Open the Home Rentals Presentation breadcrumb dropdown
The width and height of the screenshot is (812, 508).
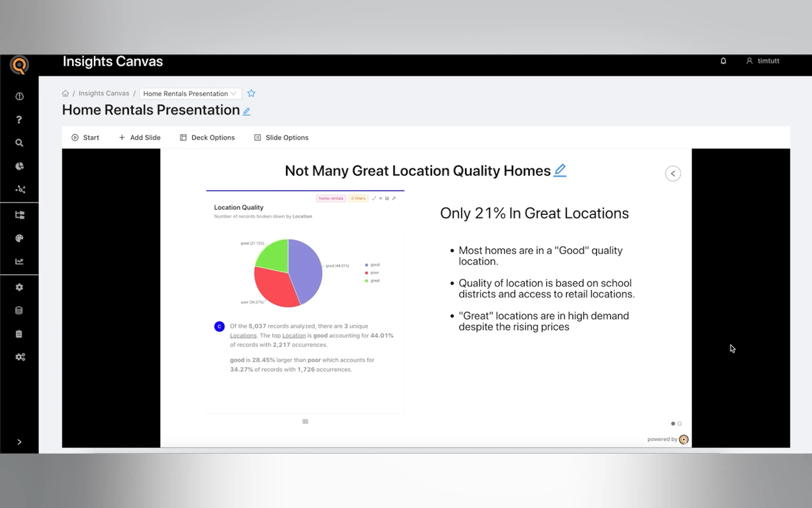click(x=190, y=94)
